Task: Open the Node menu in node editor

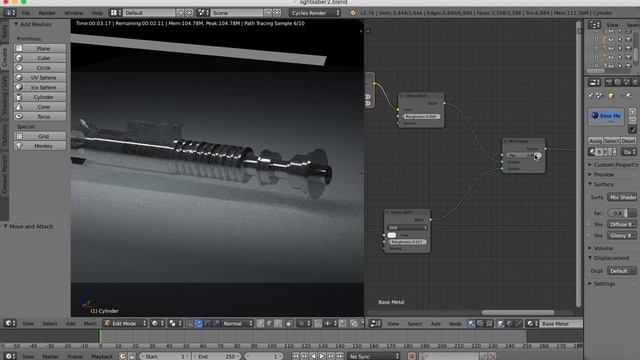Action: [x=455, y=324]
